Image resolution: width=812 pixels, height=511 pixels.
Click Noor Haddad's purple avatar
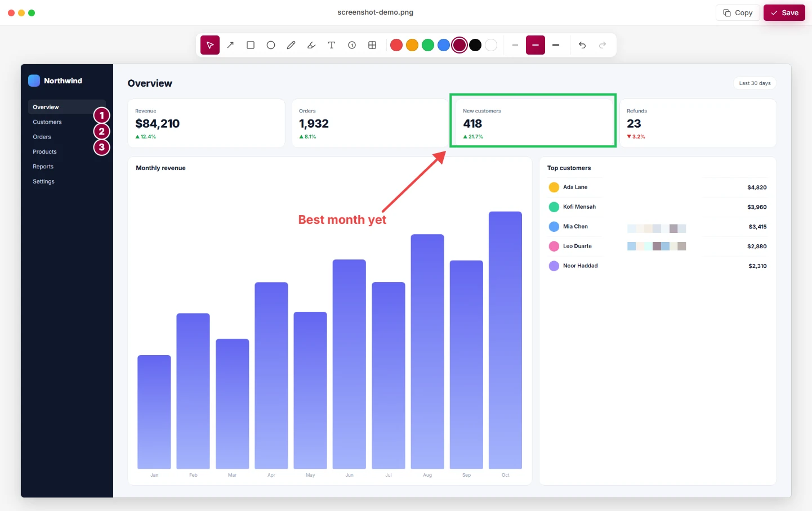[554, 266]
